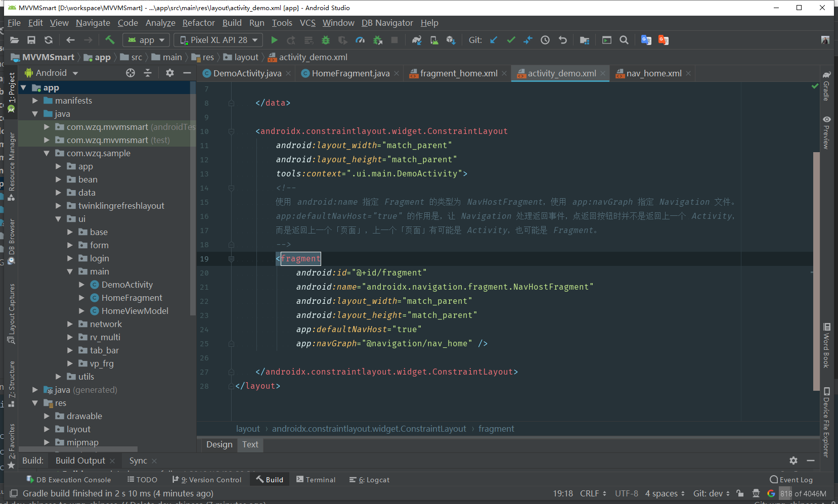
Task: Click the Make Project hammer icon
Action: point(110,40)
